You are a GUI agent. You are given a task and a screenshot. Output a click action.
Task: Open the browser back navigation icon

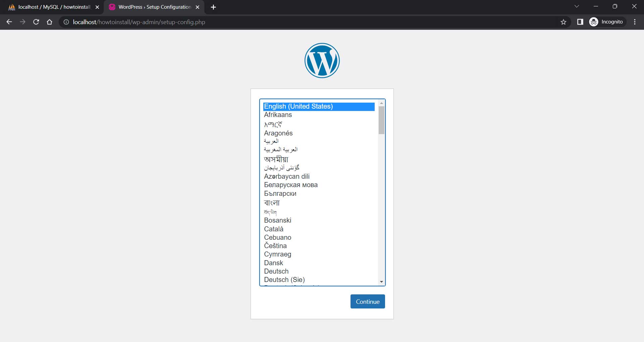click(x=9, y=22)
